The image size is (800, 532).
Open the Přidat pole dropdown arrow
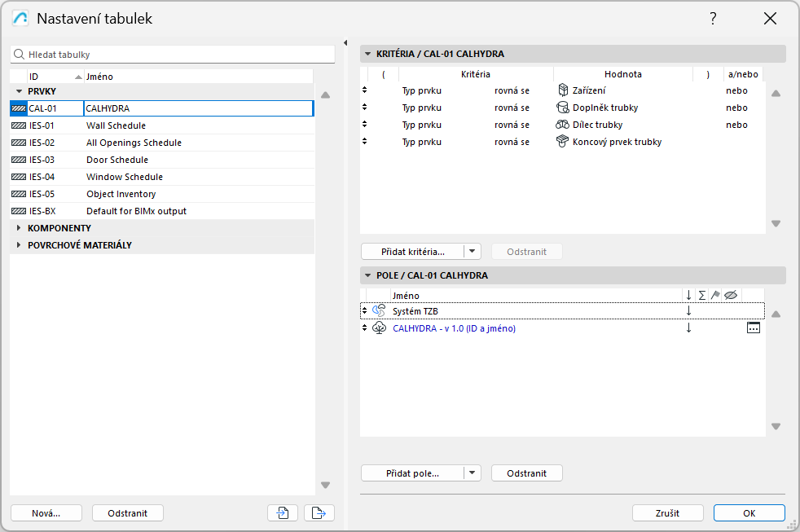pos(473,473)
